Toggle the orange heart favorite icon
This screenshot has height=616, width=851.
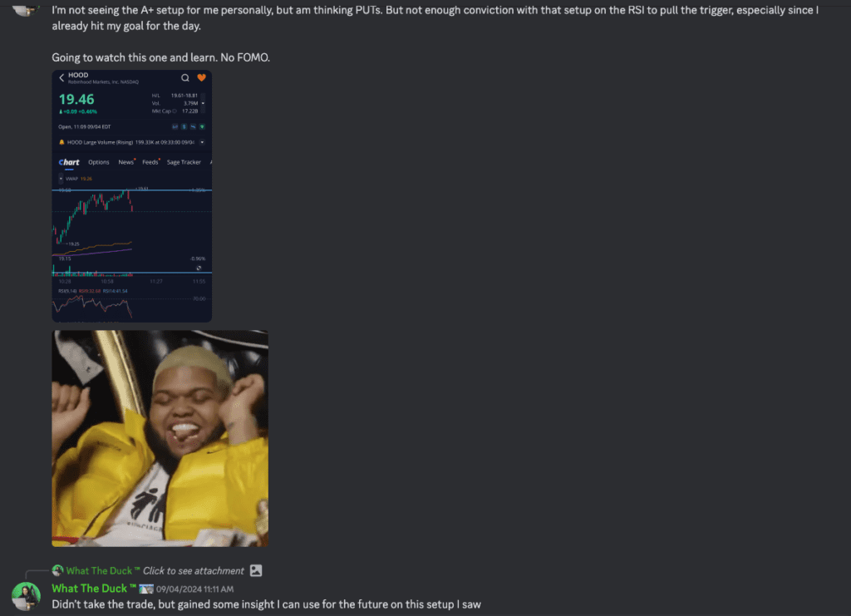[201, 77]
